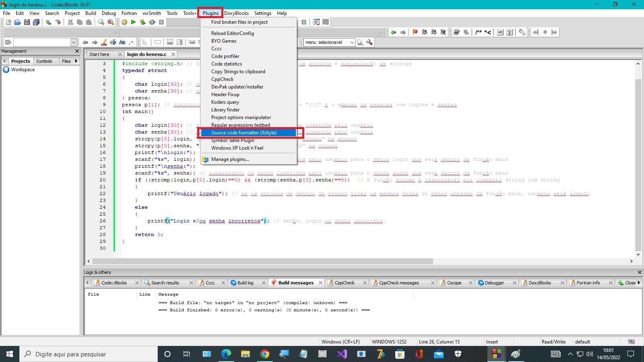Select Code statistics plugin
This screenshot has height=362, width=644.
(248, 64)
